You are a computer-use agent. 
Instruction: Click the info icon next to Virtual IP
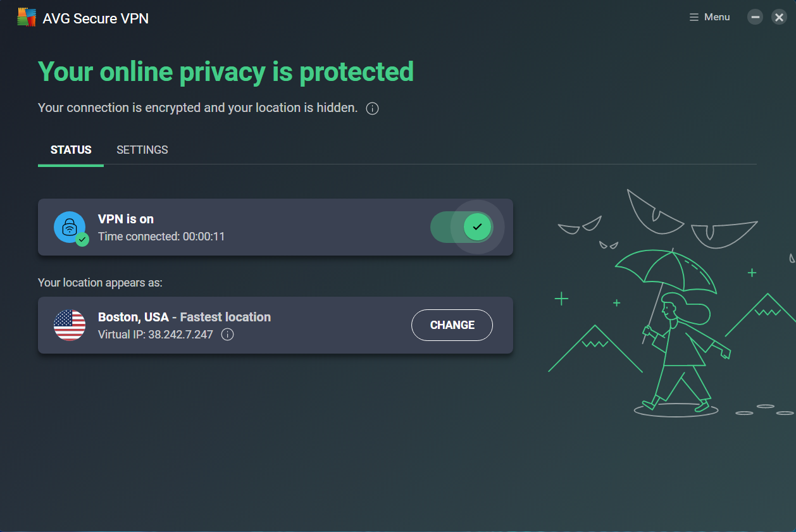228,335
